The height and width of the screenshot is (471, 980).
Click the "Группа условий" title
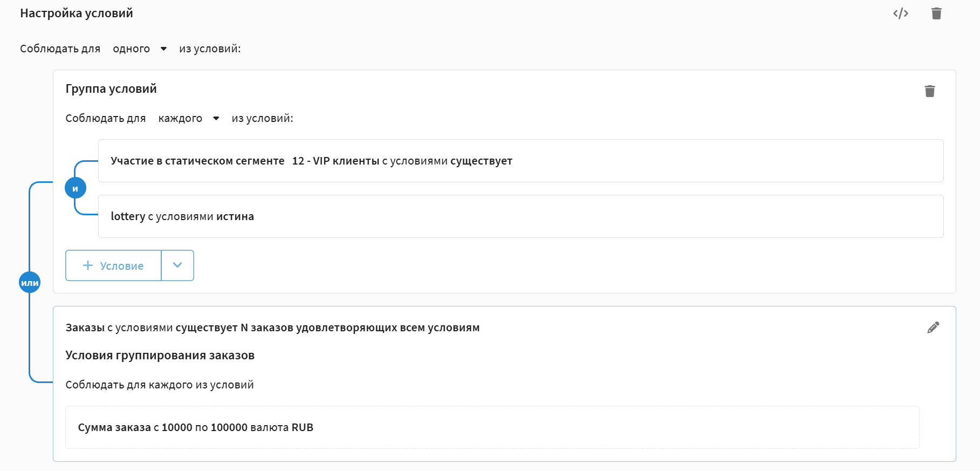(x=111, y=88)
